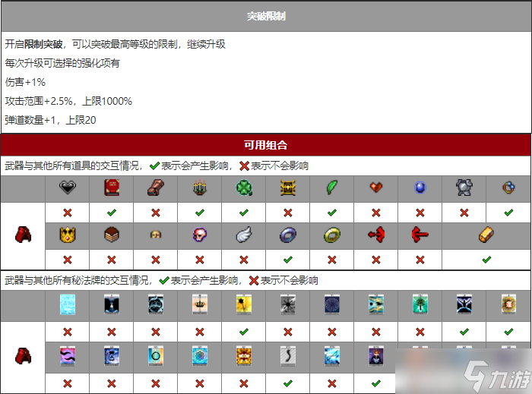
Task: Click the Bracer gauntlet item icon
Action: pos(156,188)
